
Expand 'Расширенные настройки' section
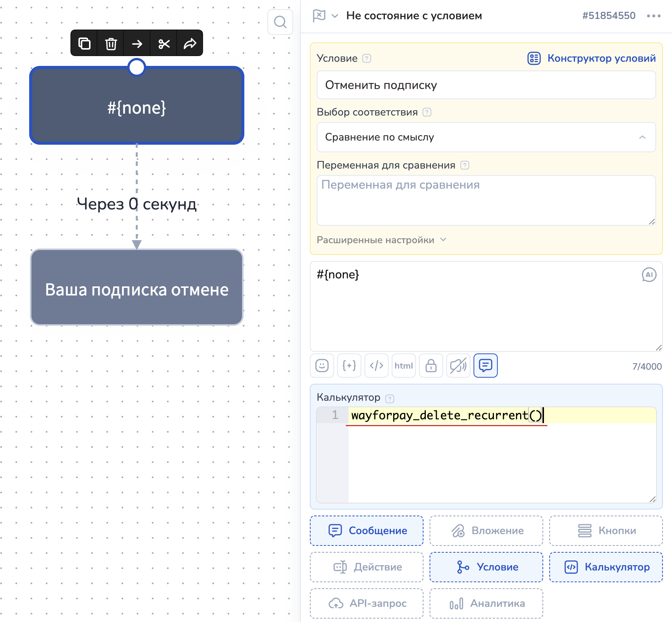(x=381, y=240)
